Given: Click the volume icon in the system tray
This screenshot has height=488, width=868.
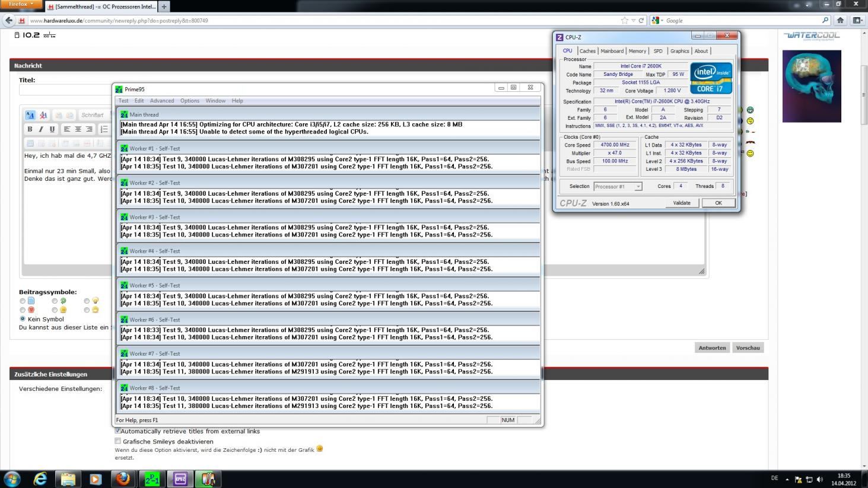Looking at the screenshot, I should click(820, 479).
